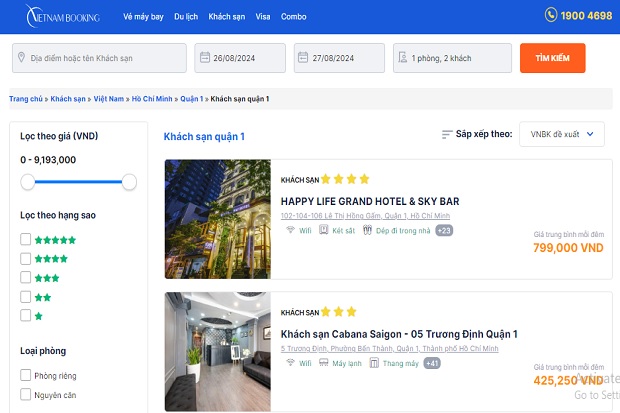620x413 pixels.
Task: Check the two-star rating filter
Action: click(x=25, y=296)
